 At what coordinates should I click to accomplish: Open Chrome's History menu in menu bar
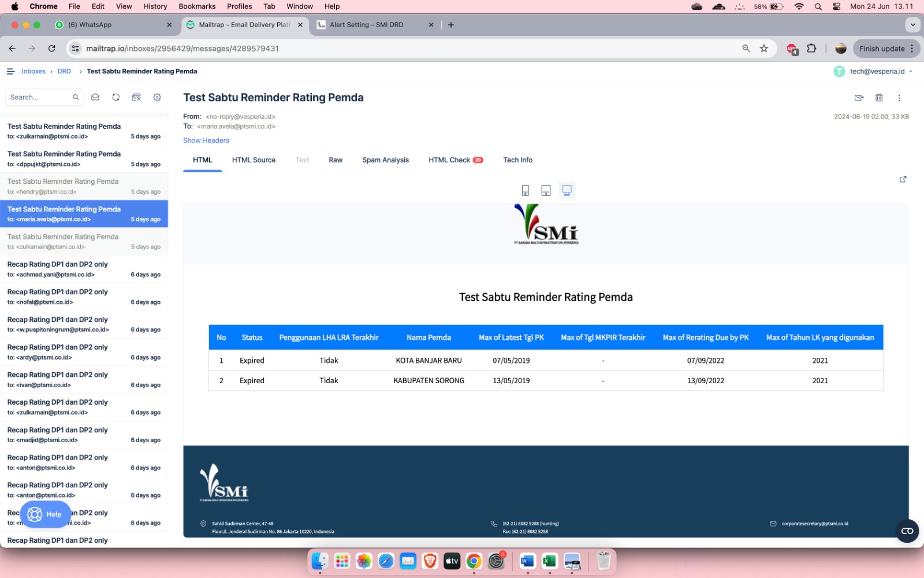[155, 6]
